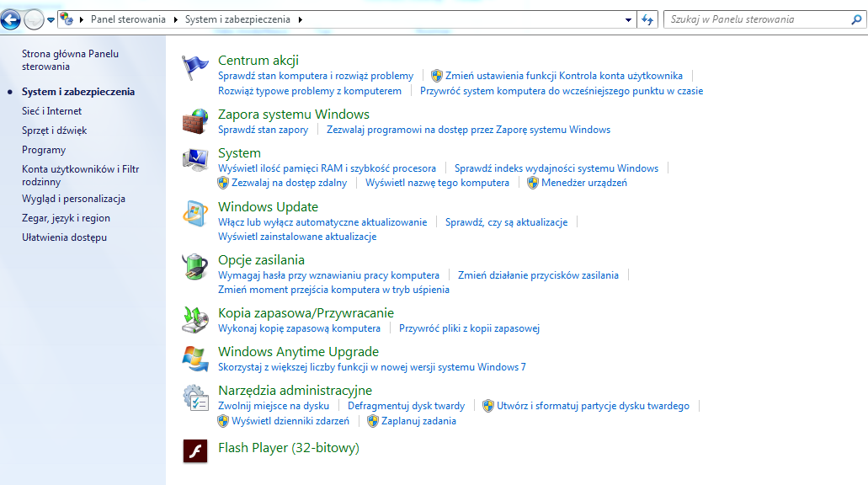Open the Centrum akcji heading

click(258, 60)
